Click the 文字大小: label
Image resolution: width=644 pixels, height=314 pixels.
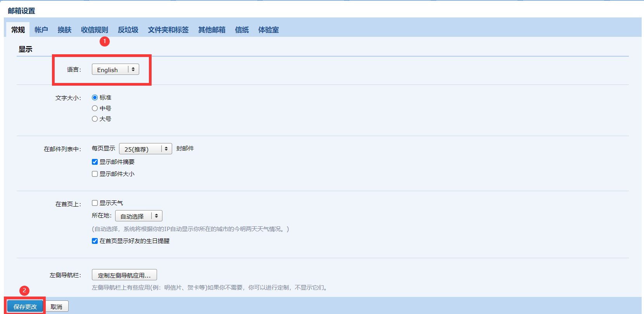(x=68, y=98)
